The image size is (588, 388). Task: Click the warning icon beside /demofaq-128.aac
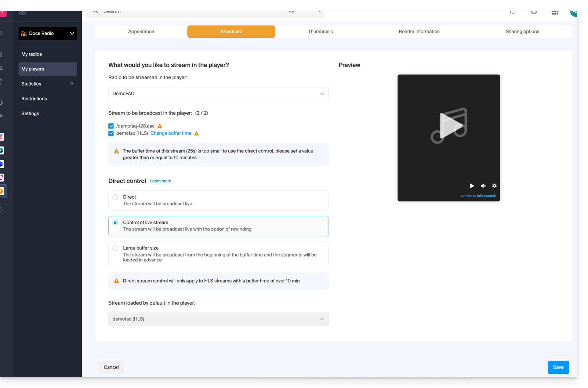160,126
